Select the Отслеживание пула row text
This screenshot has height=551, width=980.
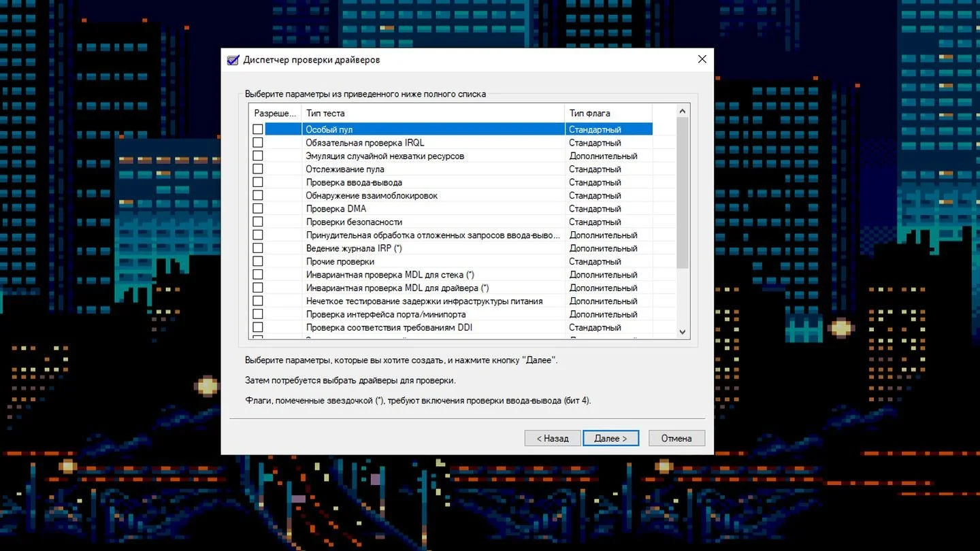tap(345, 169)
